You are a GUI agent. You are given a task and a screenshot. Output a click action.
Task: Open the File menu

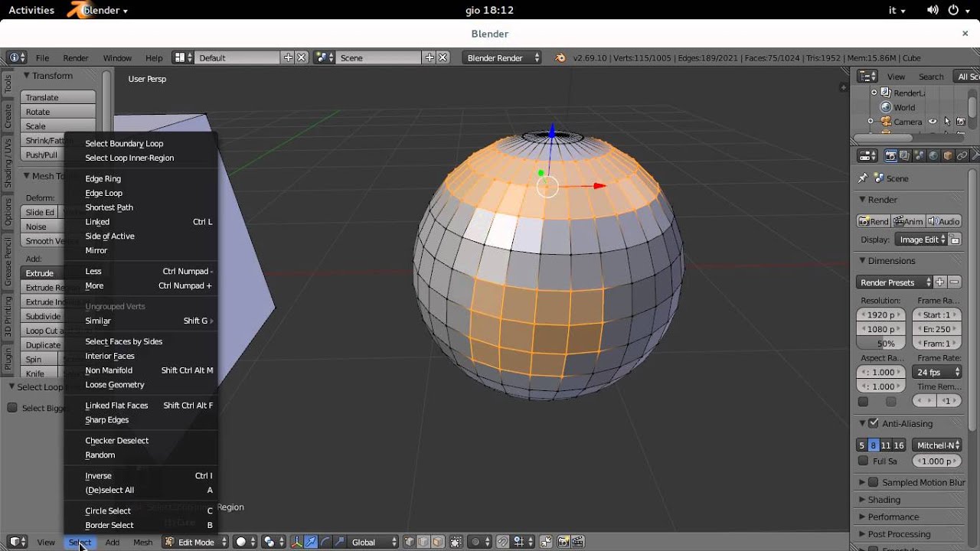(42, 58)
